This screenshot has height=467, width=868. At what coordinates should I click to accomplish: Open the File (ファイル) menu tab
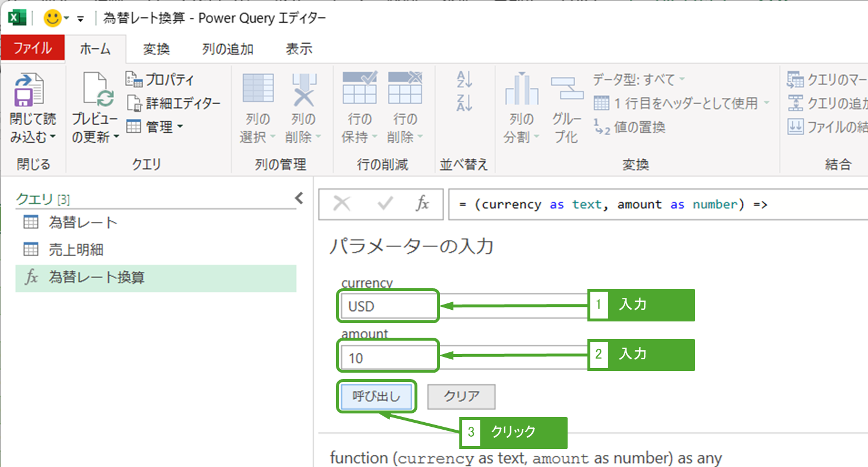33,49
